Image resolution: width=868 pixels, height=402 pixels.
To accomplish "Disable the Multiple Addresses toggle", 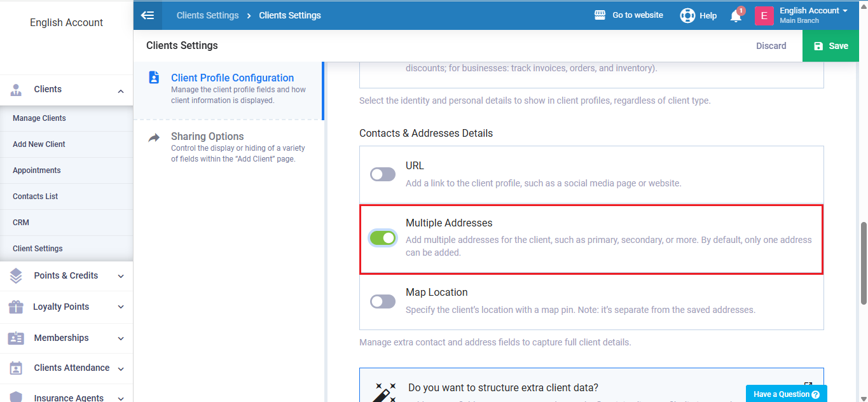I will [x=383, y=238].
